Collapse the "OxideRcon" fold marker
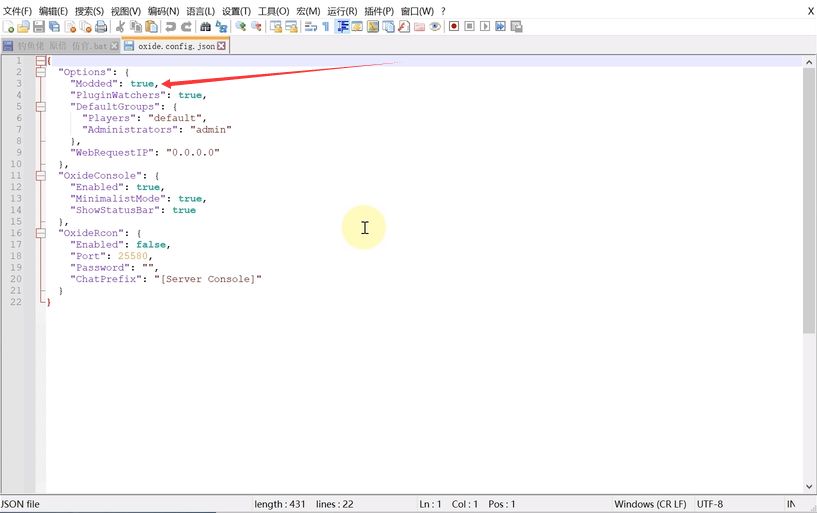 41,233
